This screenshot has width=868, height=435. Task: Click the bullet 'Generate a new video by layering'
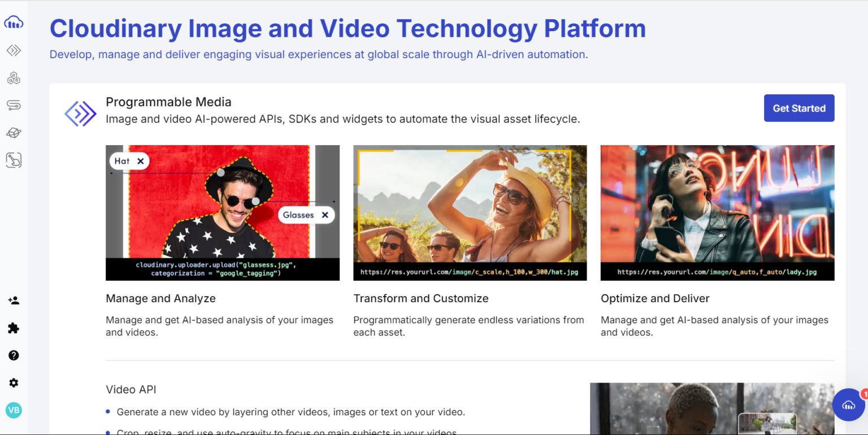coord(291,412)
